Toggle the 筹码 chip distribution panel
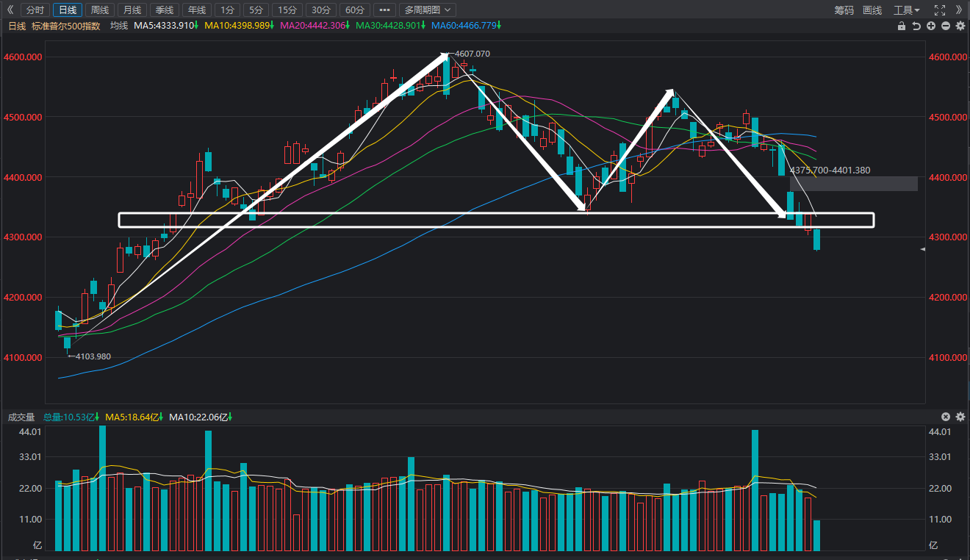Screen dimensions: 970x560 tap(844, 10)
